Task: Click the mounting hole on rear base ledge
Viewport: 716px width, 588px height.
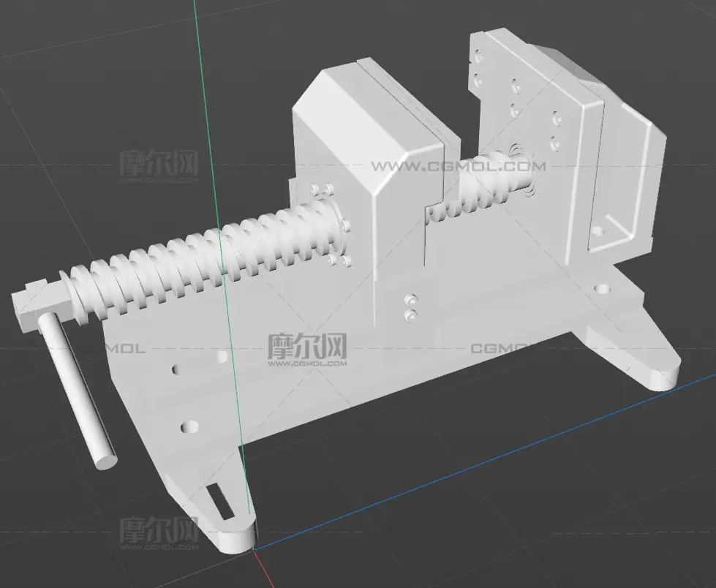Action: point(603,289)
